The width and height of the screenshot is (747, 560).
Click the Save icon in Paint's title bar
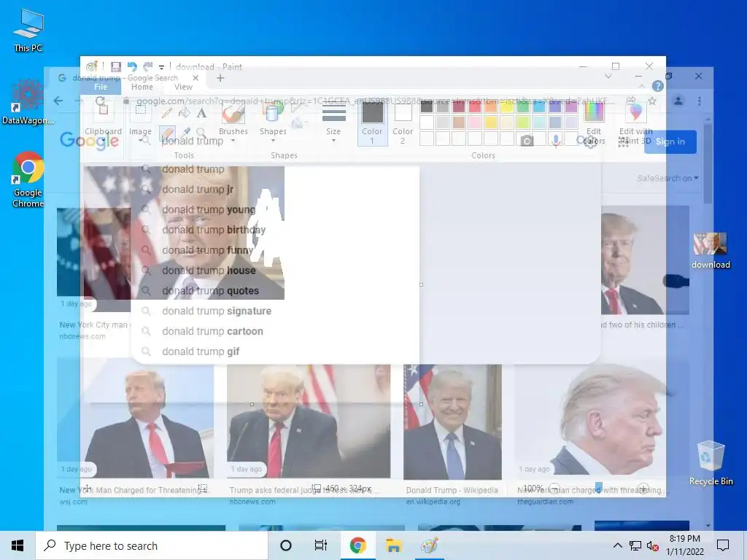(x=115, y=66)
